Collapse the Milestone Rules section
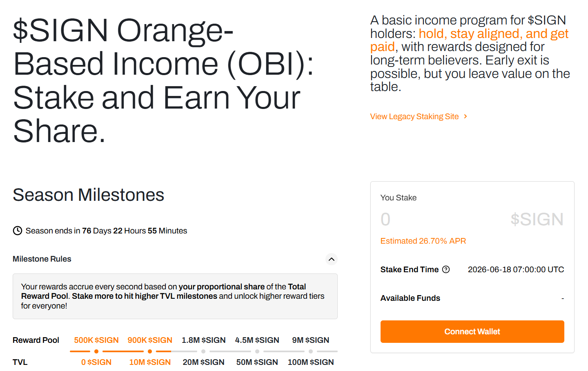The height and width of the screenshot is (371, 588). coord(332,259)
